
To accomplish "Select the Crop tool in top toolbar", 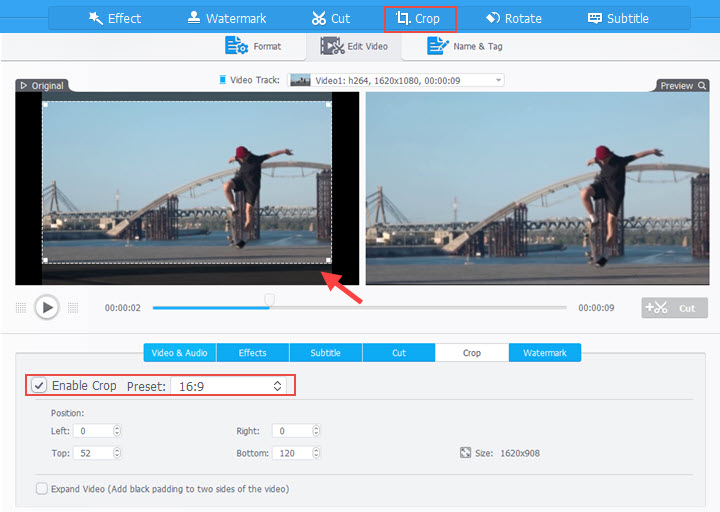I will (420, 19).
